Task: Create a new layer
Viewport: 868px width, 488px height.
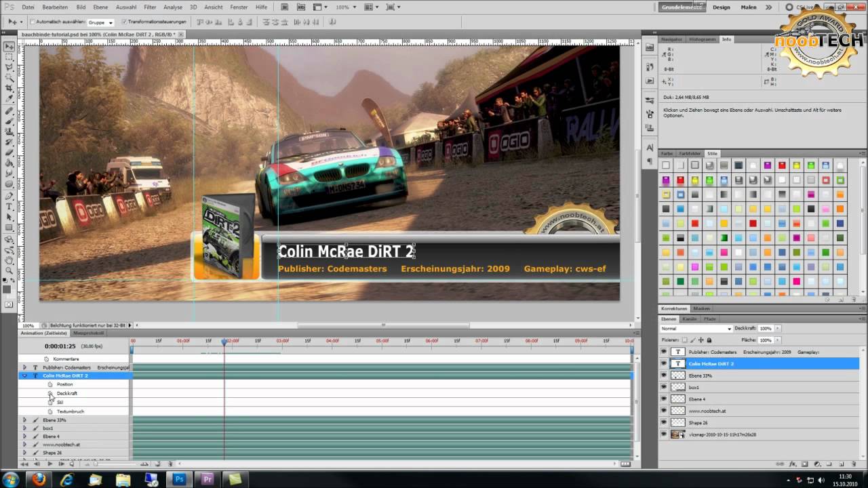Action: coord(842,464)
